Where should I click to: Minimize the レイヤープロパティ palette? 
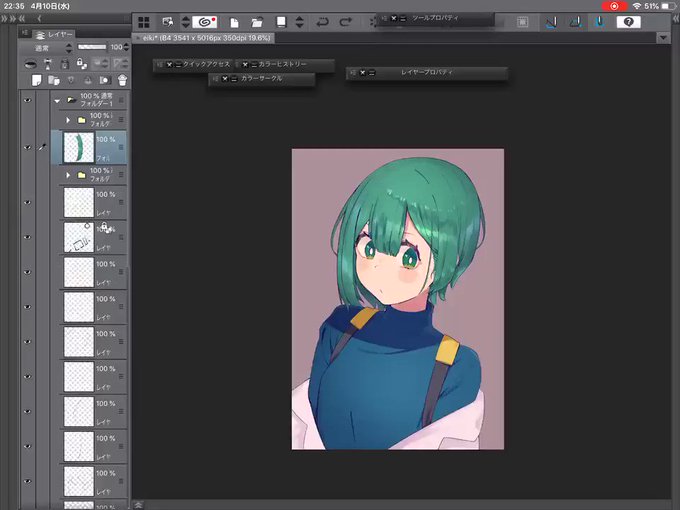coord(372,73)
